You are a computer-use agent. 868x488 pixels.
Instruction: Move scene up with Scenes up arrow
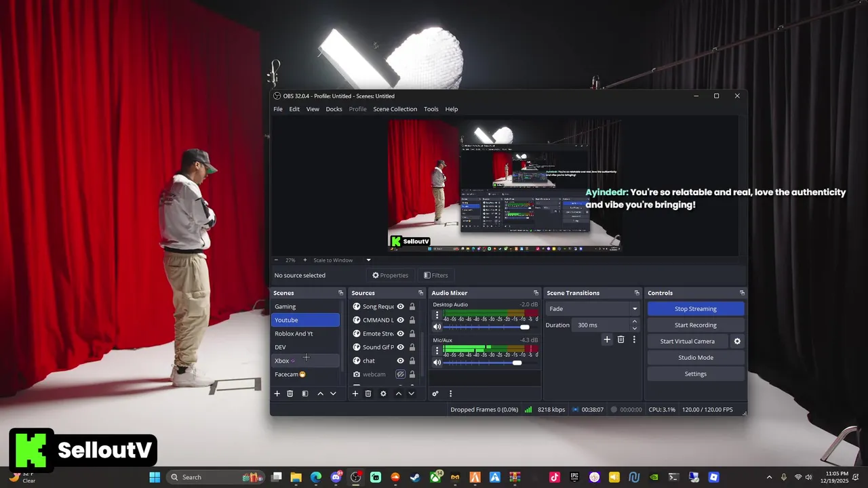pyautogui.click(x=320, y=394)
